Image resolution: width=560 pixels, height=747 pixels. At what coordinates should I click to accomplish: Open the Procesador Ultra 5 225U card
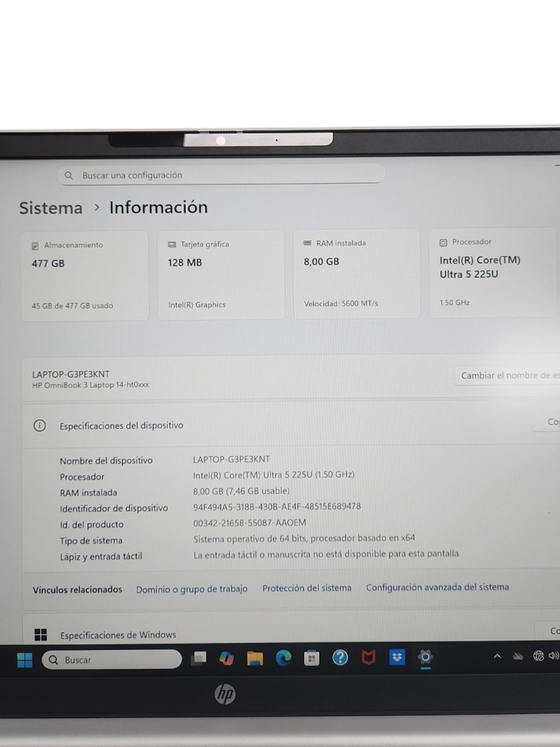(492, 273)
